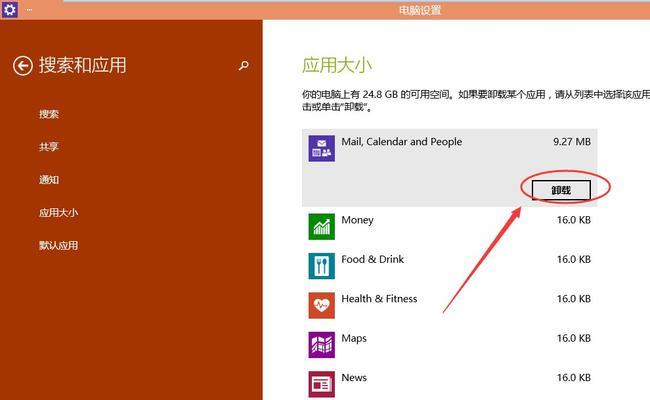The height and width of the screenshot is (400, 650).
Task: Select 共享 in the sidebar
Action: coord(49,147)
